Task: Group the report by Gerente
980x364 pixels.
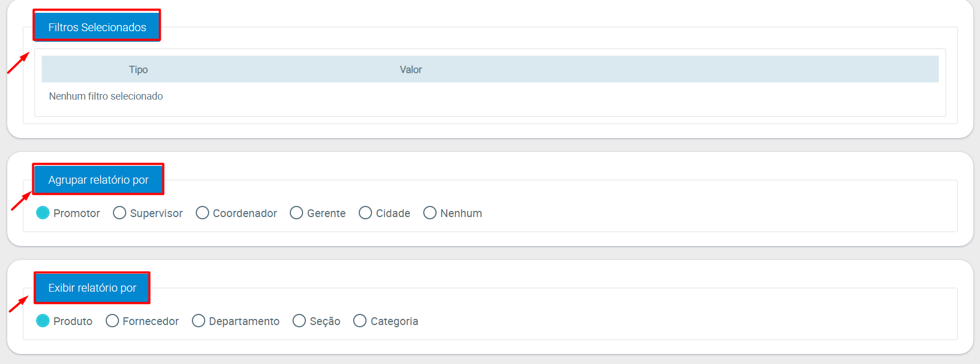Action: click(296, 213)
